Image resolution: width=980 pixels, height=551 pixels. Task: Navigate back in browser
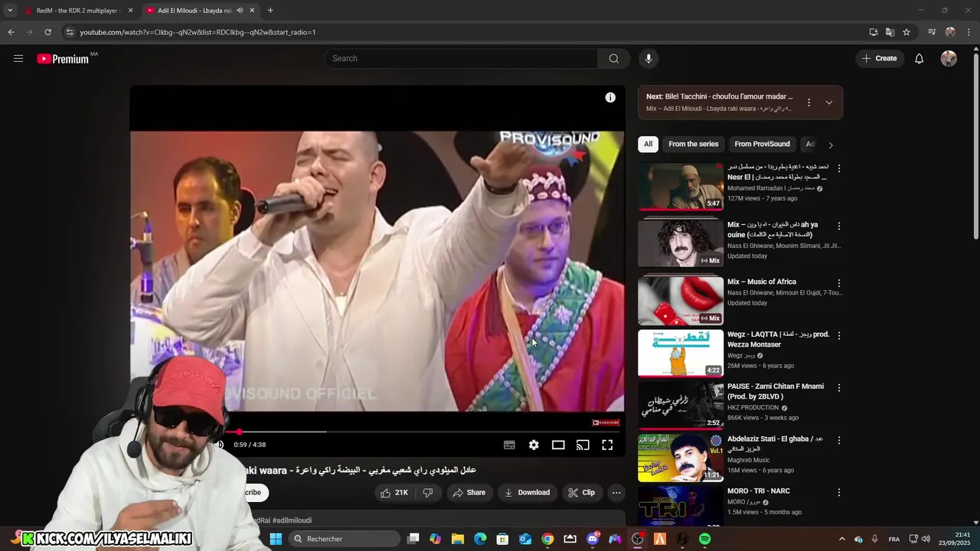tap(11, 32)
